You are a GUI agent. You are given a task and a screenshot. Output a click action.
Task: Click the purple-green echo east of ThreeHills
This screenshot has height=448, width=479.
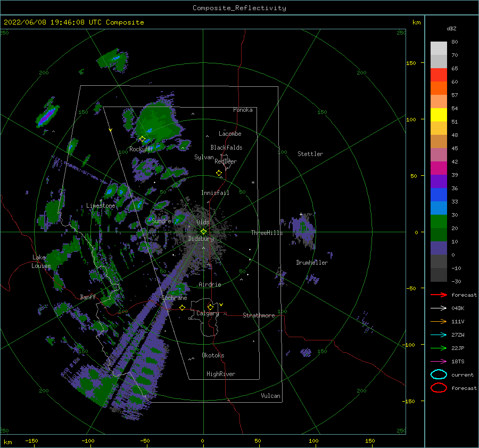303,230
